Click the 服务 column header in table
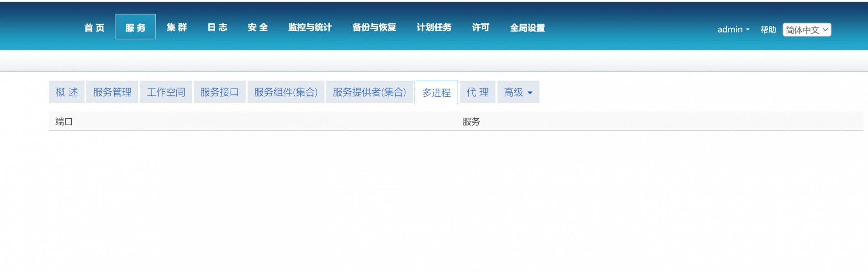 pos(471,121)
